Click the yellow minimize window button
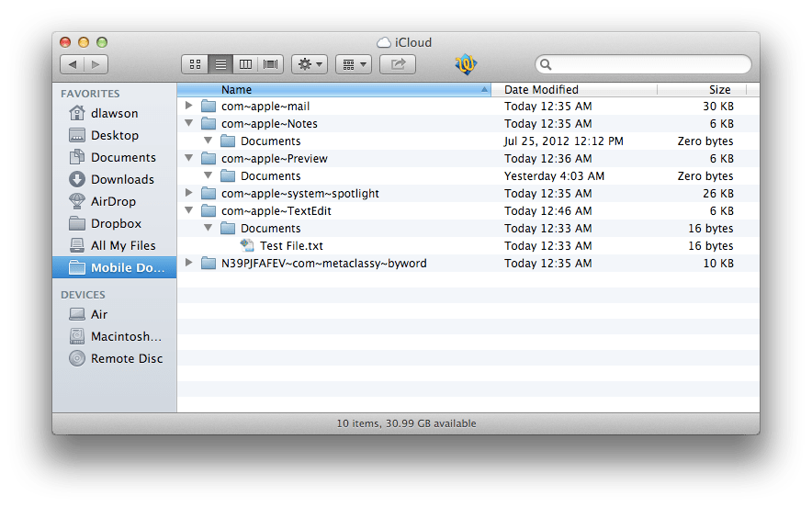812x507 pixels. tap(84, 42)
